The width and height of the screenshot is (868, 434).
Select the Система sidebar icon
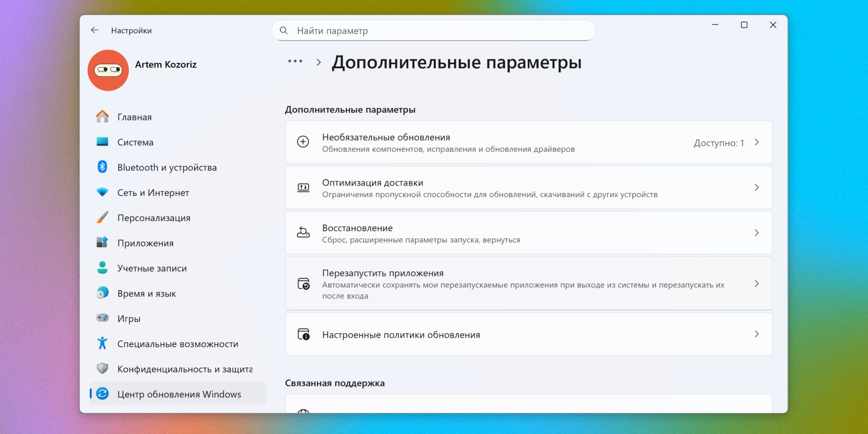tap(102, 142)
